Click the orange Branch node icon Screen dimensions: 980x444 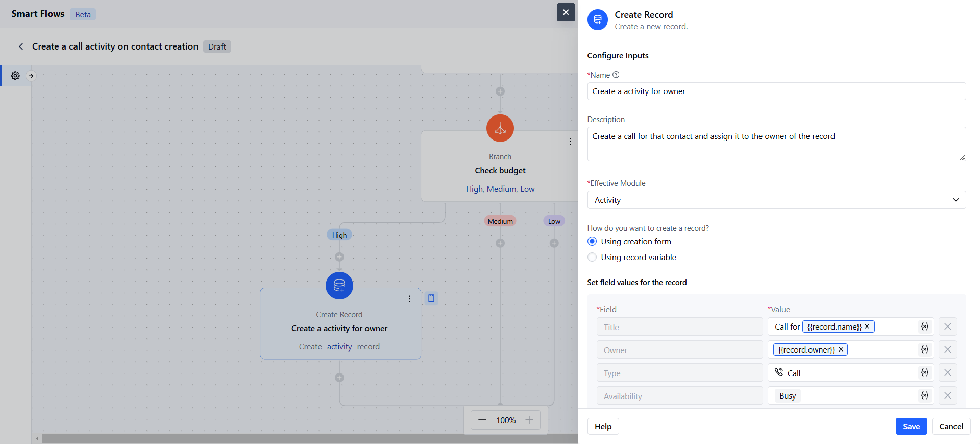pos(500,128)
